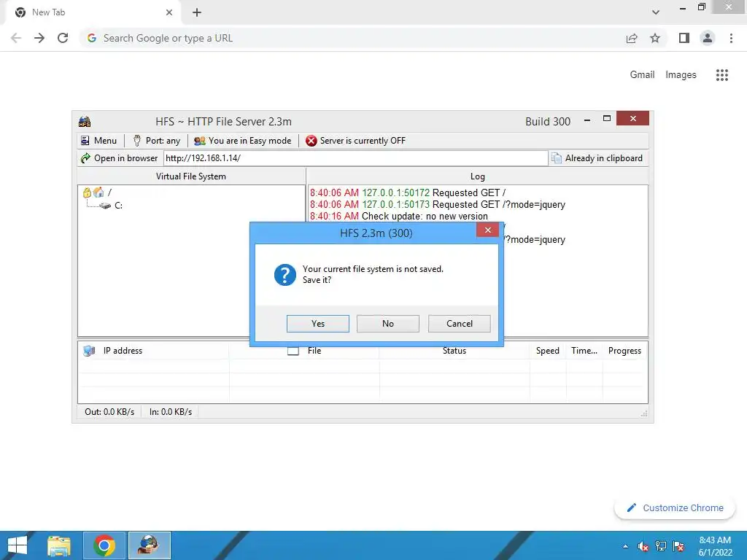Image resolution: width=747 pixels, height=560 pixels.
Task: Click the log entry 'Check update: no new version'
Action: point(399,216)
